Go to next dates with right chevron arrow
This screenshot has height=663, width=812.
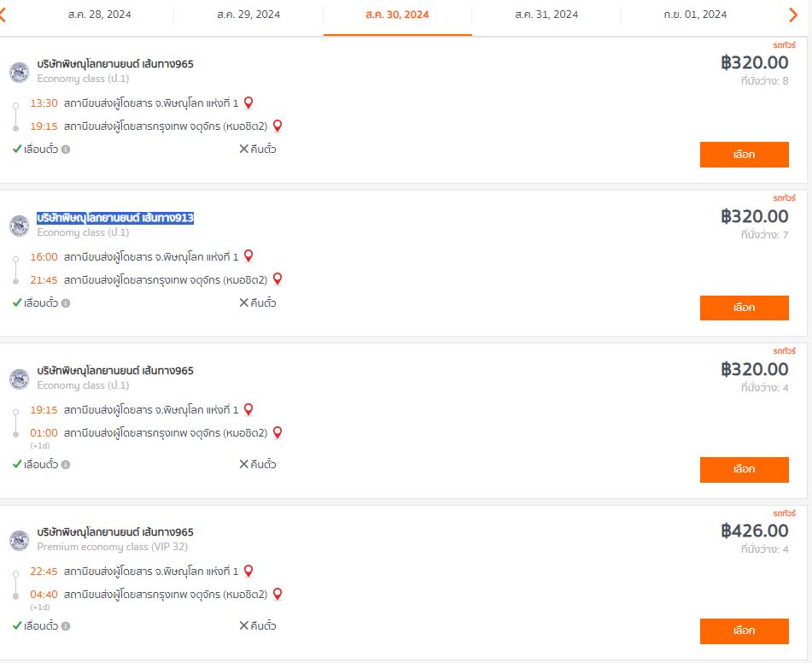(x=793, y=15)
